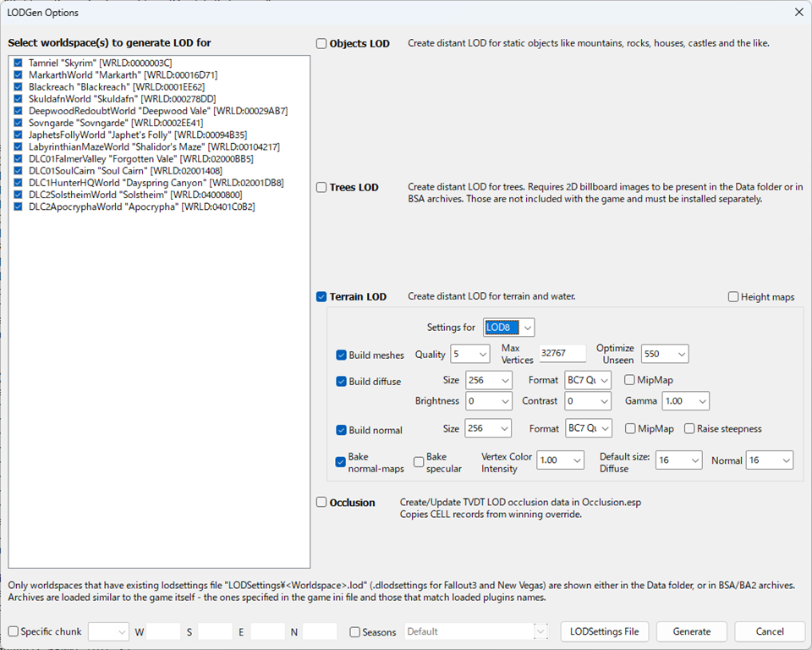This screenshot has width=812, height=650.
Task: Open Vertex Color Intensity dropdown
Action: (560, 460)
